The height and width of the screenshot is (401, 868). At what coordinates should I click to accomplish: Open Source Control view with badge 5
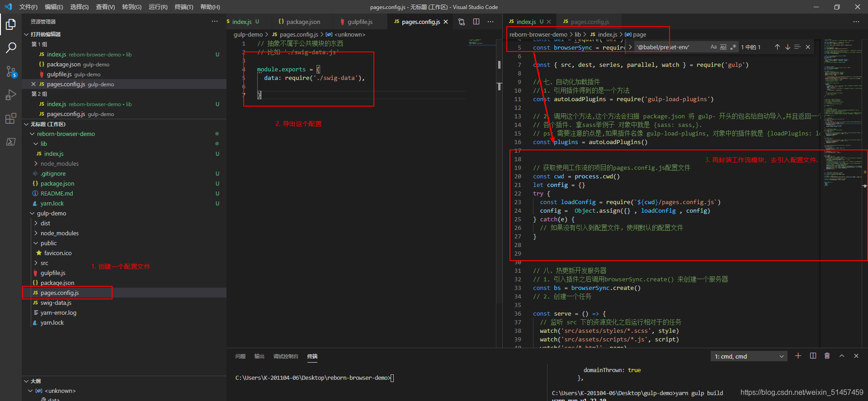coord(11,71)
